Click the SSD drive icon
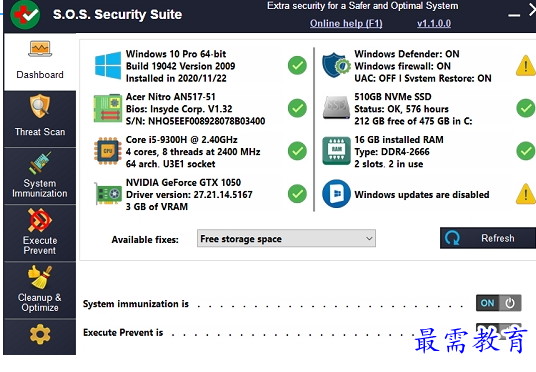 tap(336, 108)
